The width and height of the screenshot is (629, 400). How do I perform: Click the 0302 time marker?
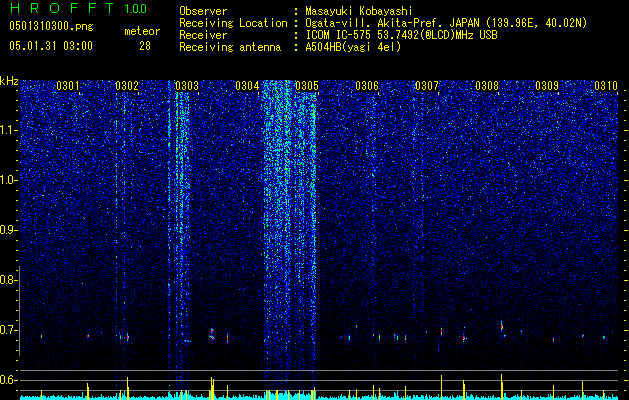click(127, 85)
